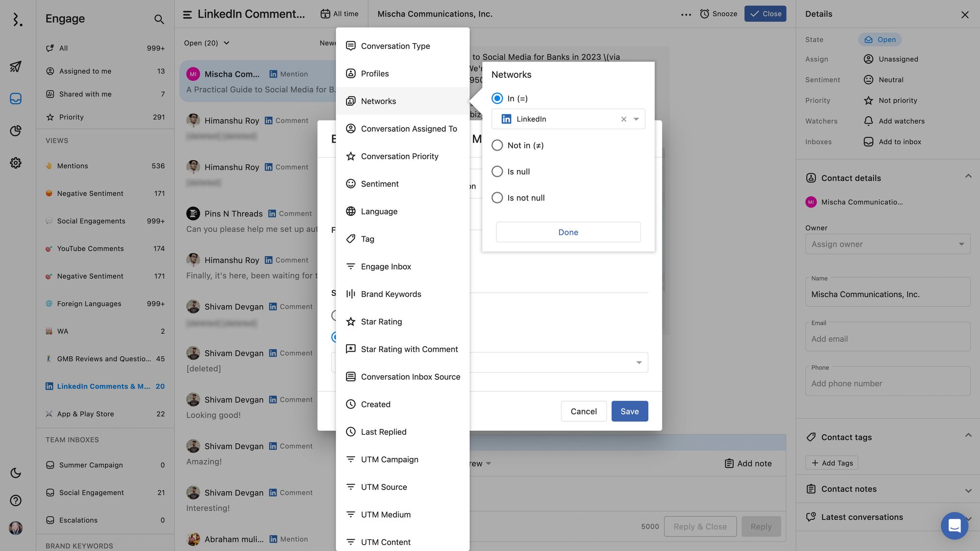This screenshot has width=980, height=551.
Task: Open the Assign owner dropdown
Action: click(887, 244)
